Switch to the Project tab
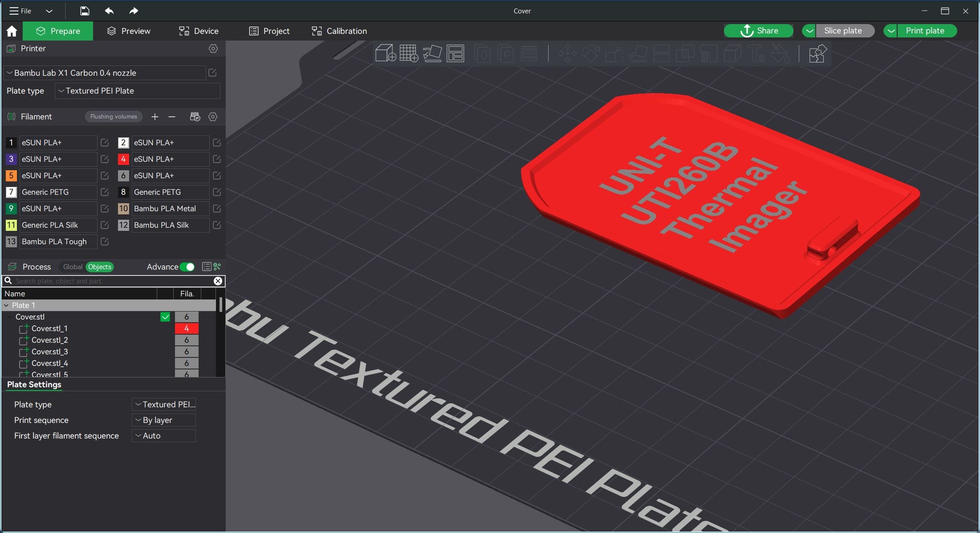This screenshot has width=980, height=533. [x=269, y=31]
